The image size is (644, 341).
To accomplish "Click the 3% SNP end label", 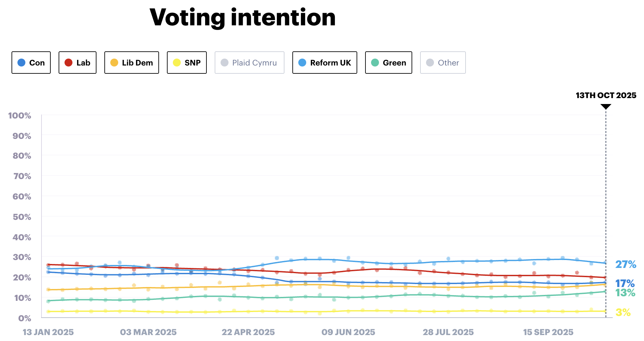I will click(x=623, y=312).
